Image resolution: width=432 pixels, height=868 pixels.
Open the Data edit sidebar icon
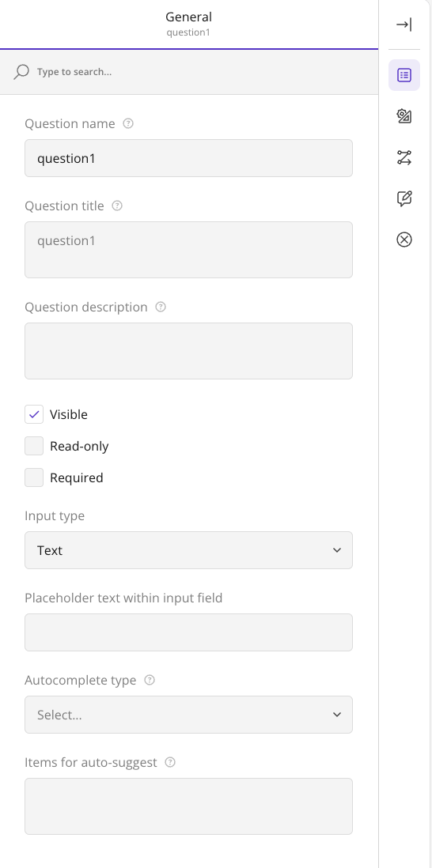[x=404, y=198]
